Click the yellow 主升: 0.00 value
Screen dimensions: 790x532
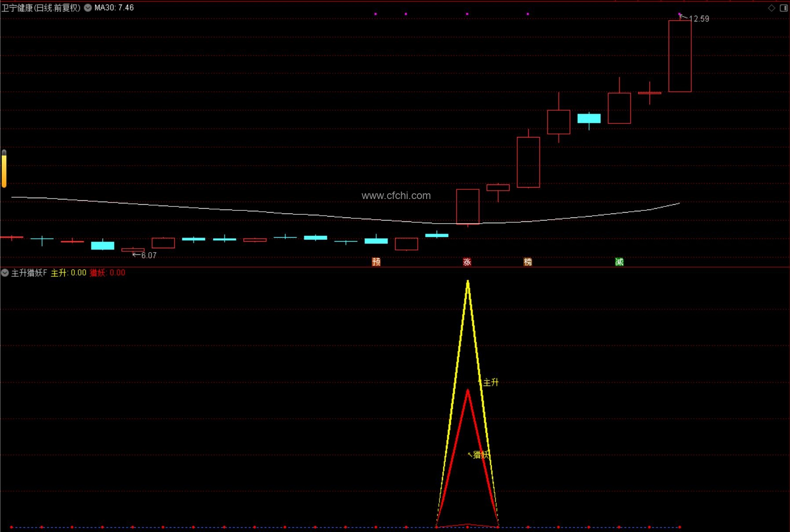69,273
